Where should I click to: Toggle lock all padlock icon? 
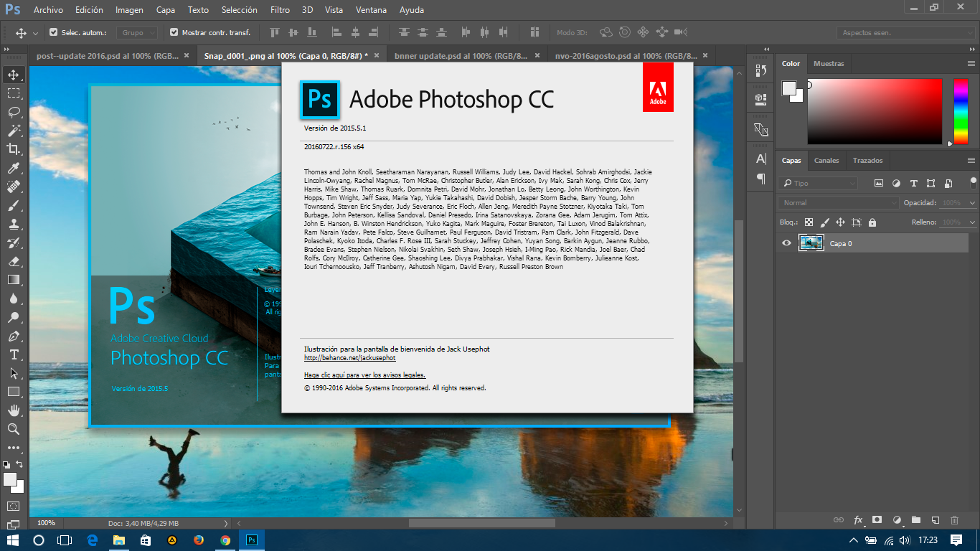tap(872, 222)
